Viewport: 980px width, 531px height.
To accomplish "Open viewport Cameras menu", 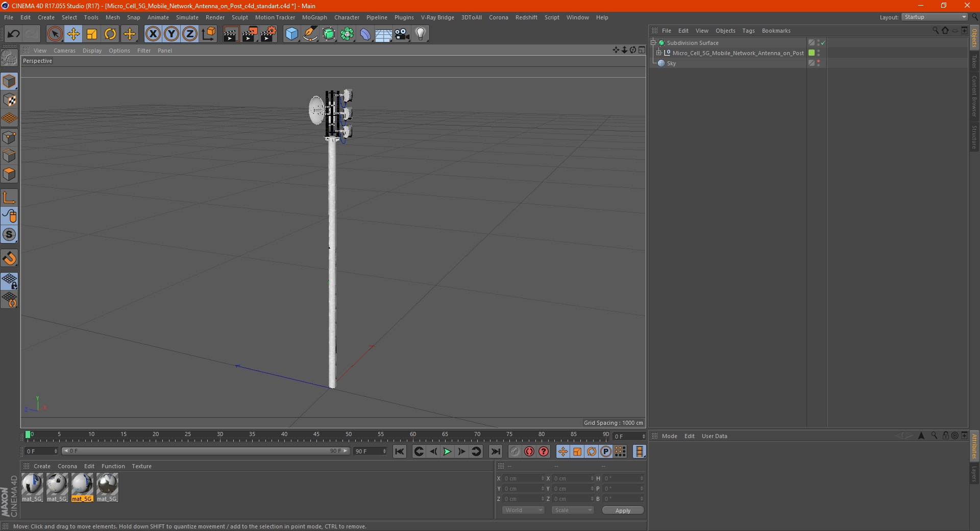I will 64,51.
